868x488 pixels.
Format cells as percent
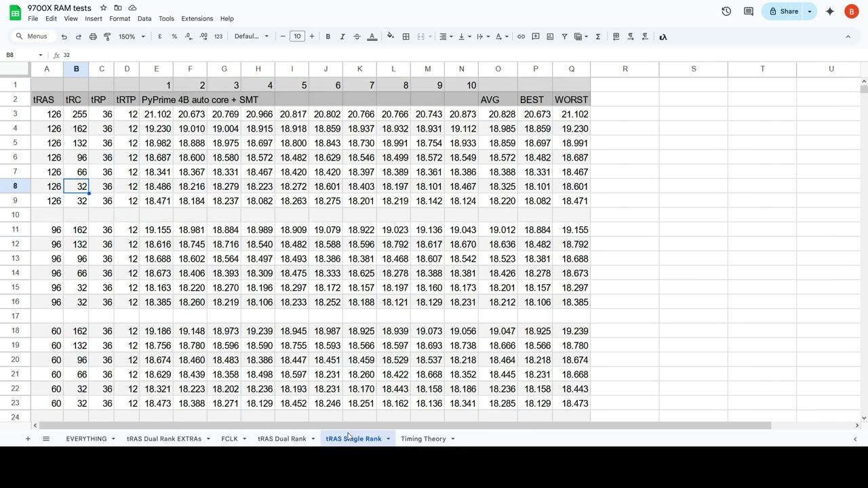point(174,37)
